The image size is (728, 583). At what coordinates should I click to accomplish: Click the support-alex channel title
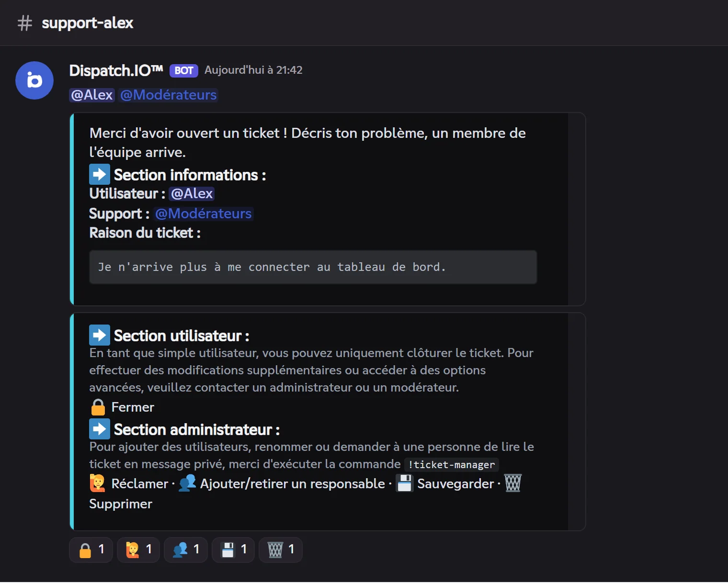[x=88, y=23]
